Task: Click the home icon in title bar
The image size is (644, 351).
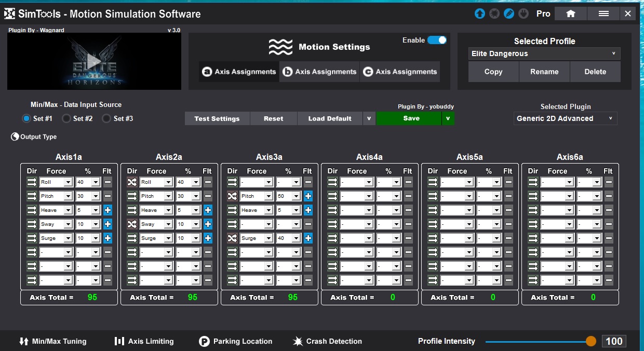Action: pyautogui.click(x=570, y=14)
